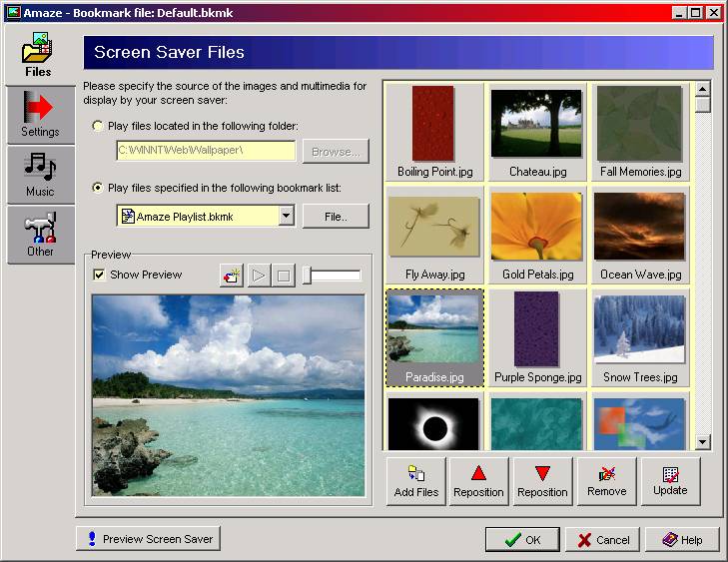Click the preview speed slider handle

(307, 275)
